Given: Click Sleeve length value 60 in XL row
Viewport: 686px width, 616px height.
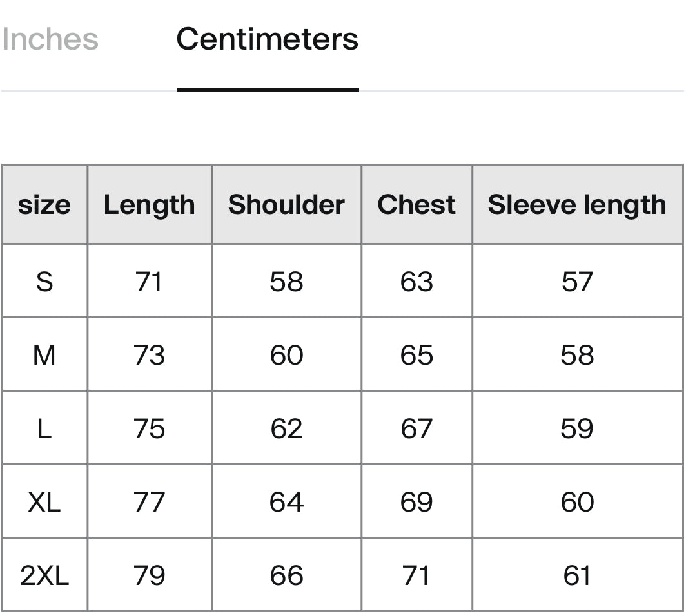Looking at the screenshot, I should (x=578, y=501).
